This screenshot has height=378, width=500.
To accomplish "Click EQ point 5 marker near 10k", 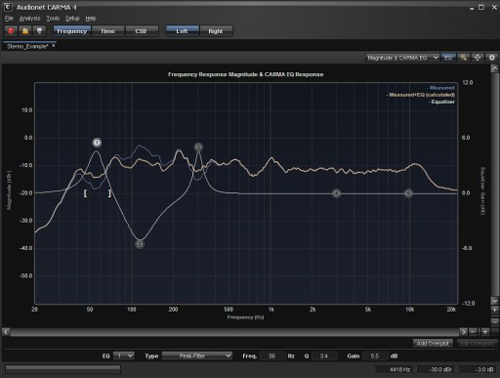I will (409, 193).
